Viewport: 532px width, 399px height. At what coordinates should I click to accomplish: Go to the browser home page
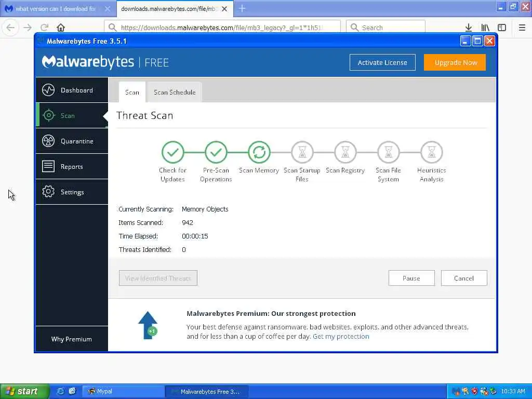tap(61, 28)
